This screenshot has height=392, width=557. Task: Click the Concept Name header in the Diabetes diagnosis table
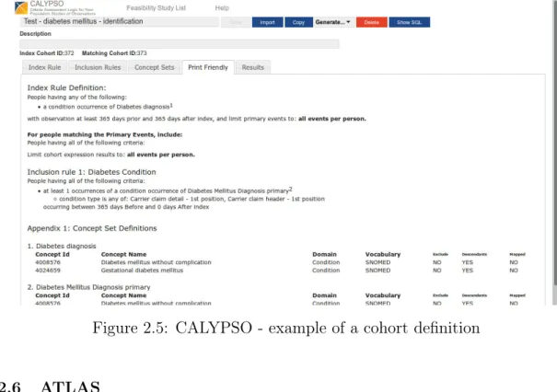pyautogui.click(x=123, y=254)
